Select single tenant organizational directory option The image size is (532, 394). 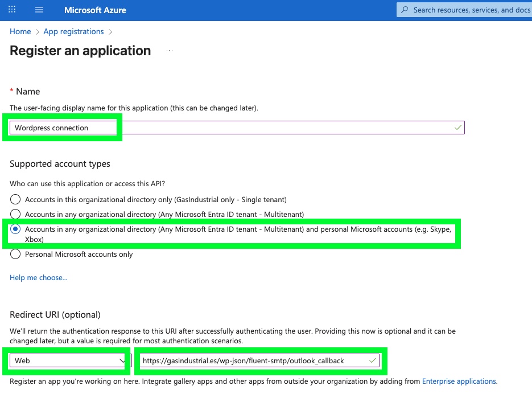pos(15,200)
